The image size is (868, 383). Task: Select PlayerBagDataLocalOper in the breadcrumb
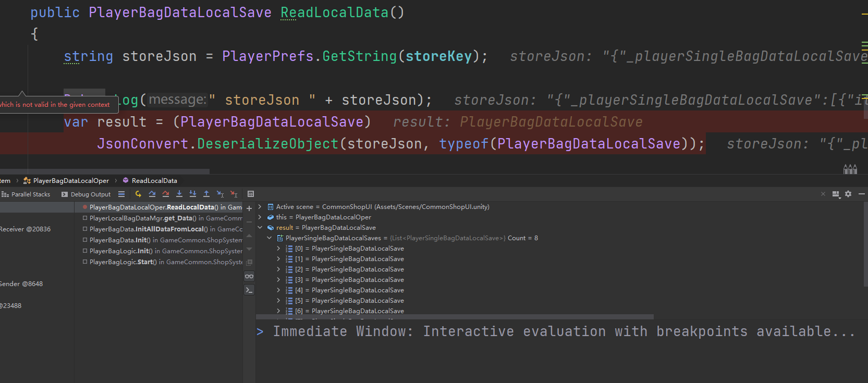tap(66, 181)
